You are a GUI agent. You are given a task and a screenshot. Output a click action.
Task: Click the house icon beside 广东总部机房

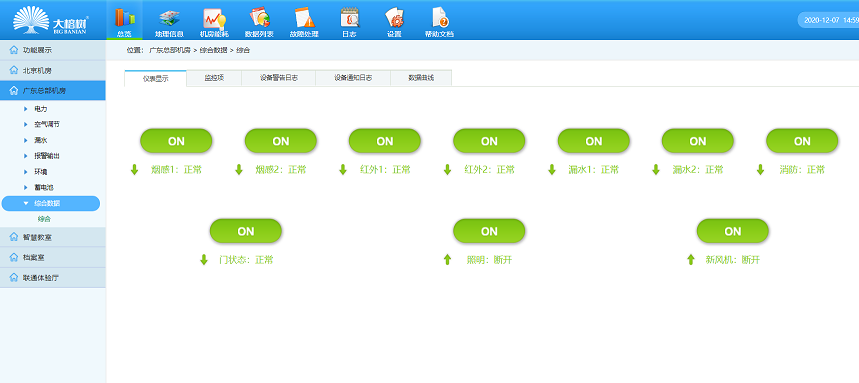click(14, 90)
